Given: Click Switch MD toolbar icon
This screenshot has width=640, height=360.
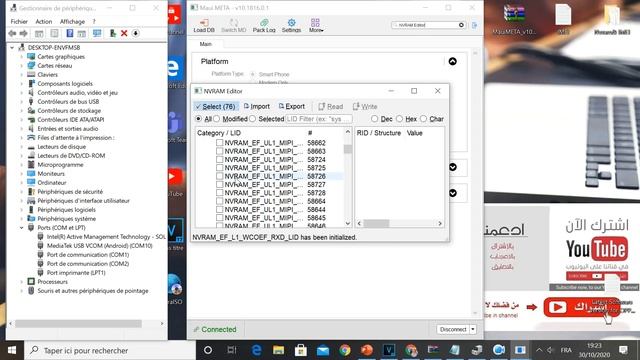Looking at the screenshot, I should (x=233, y=25).
